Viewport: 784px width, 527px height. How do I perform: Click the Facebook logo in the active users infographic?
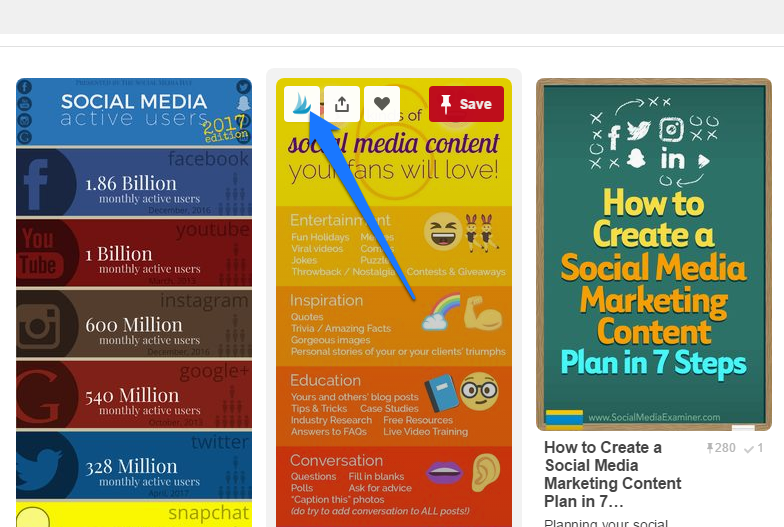coord(38,183)
